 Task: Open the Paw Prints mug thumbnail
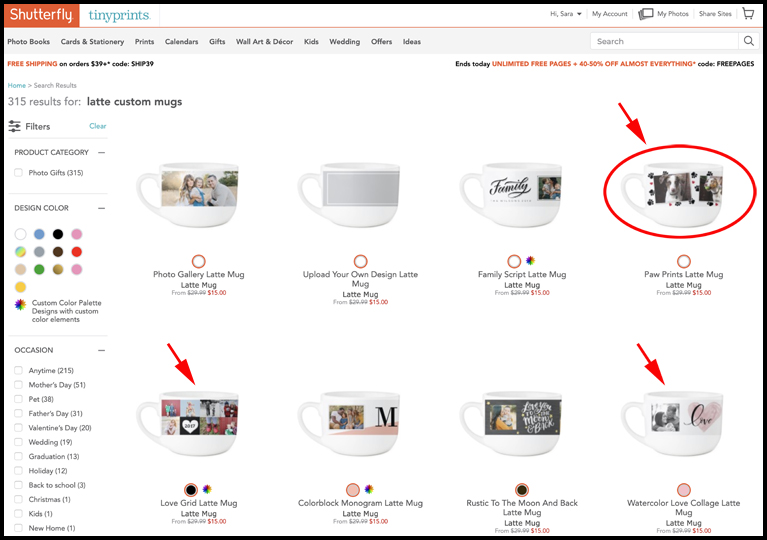tap(673, 195)
